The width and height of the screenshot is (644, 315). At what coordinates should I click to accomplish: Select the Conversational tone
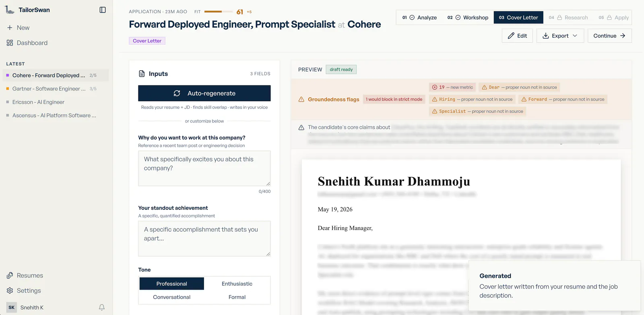click(x=172, y=297)
